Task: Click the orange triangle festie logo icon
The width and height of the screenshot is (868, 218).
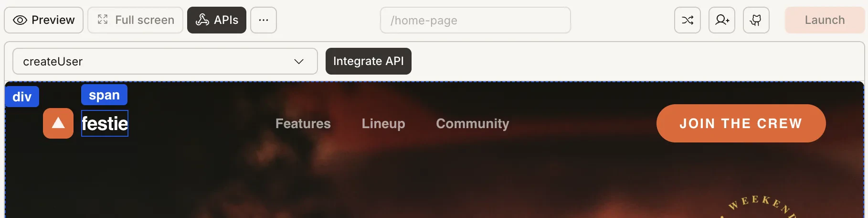Action: (x=58, y=123)
